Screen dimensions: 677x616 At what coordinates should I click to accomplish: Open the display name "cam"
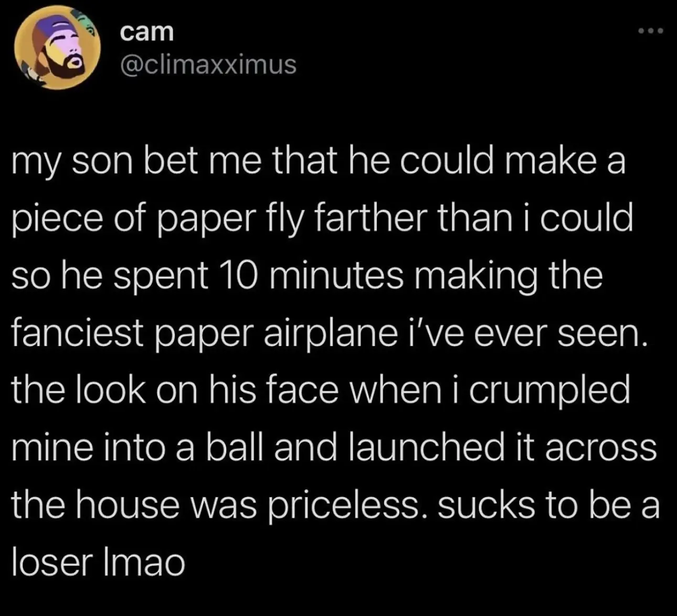(x=146, y=33)
